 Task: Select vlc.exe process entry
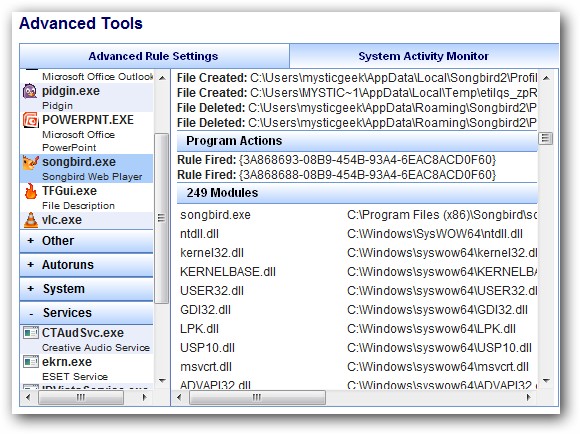pos(87,220)
